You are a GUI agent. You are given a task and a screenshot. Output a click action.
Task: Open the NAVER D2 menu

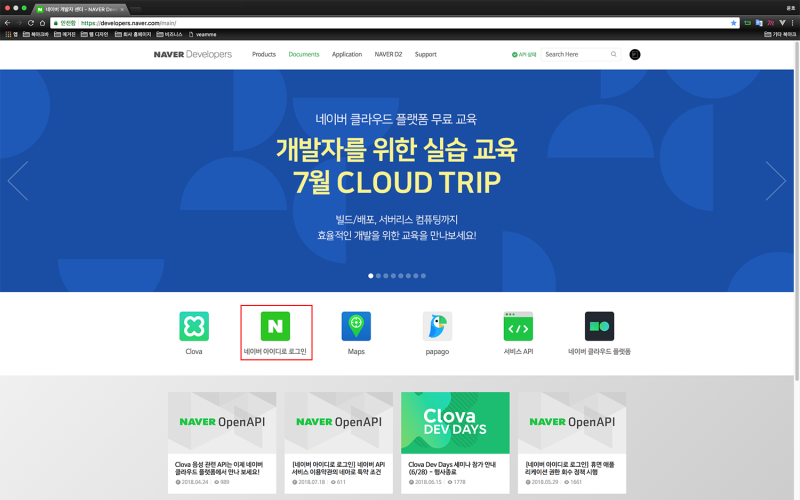coord(388,54)
